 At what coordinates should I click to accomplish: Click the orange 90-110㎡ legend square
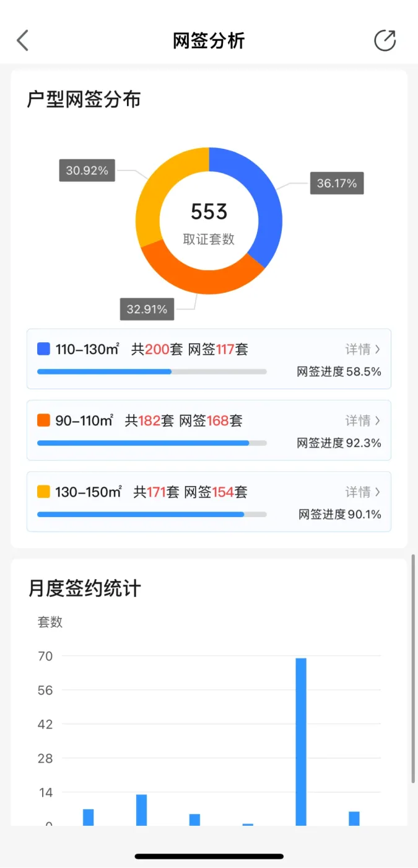point(43,420)
